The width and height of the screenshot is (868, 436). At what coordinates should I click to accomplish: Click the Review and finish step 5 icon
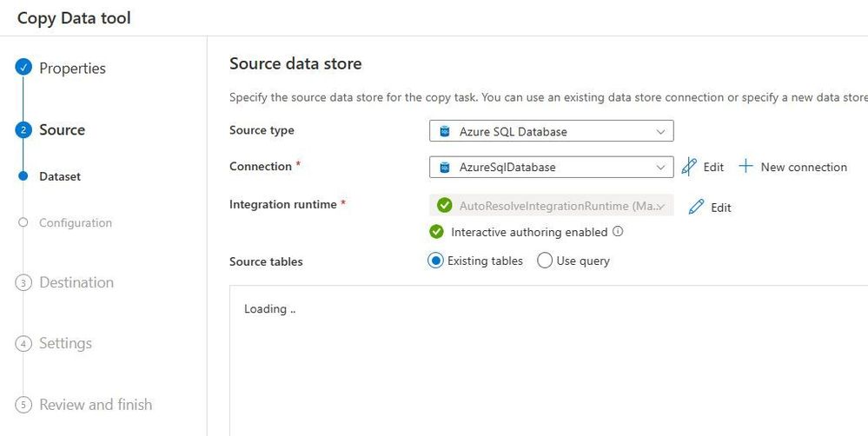[x=24, y=405]
